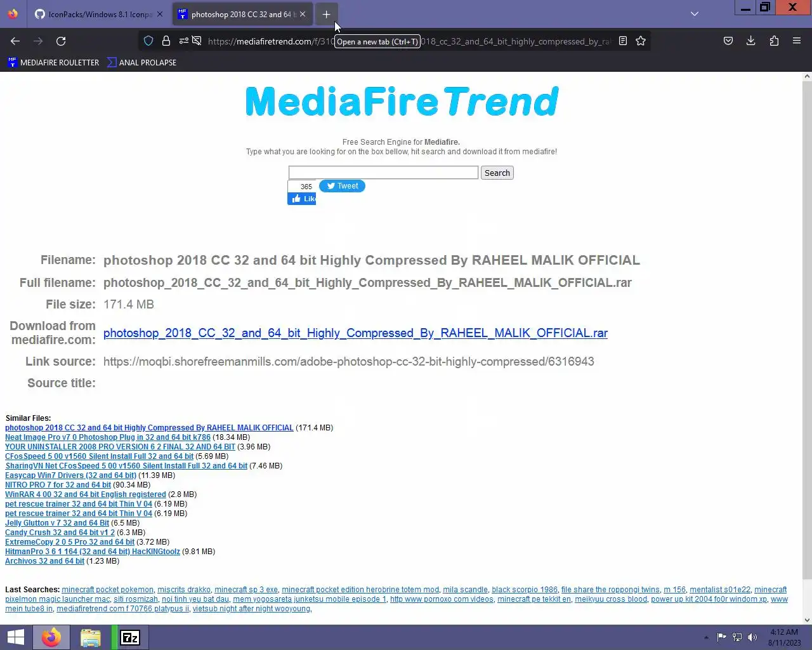Open Jelly Glutton v 7 link
This screenshot has width=812, height=650.
(57, 523)
